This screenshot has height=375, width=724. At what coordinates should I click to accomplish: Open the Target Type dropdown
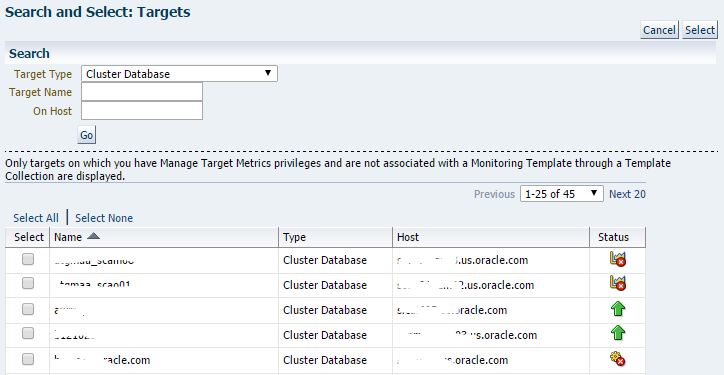click(179, 74)
